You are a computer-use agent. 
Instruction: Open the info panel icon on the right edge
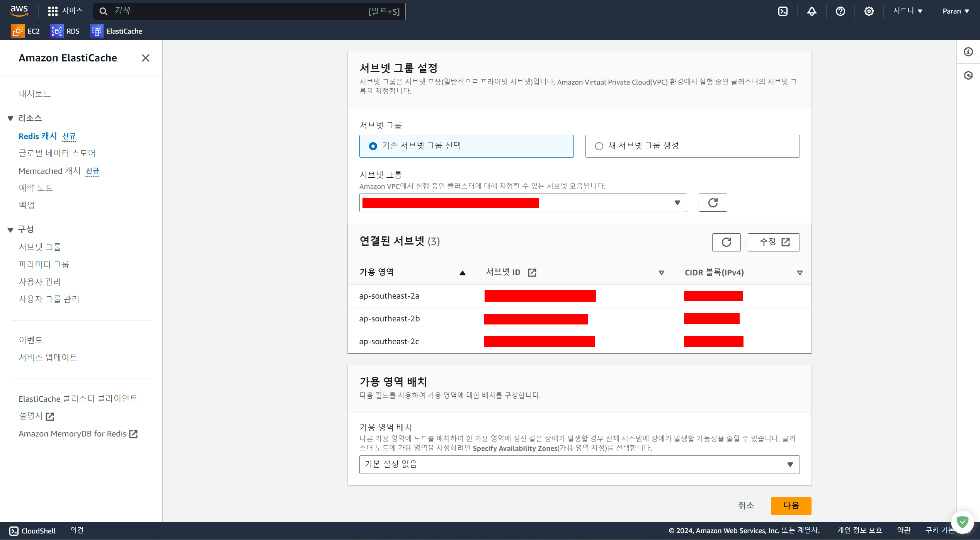coord(968,52)
